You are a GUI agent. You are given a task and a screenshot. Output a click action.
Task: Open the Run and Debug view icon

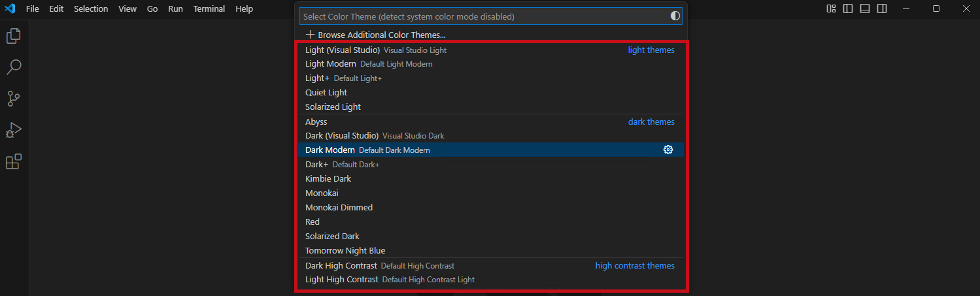pos(14,130)
